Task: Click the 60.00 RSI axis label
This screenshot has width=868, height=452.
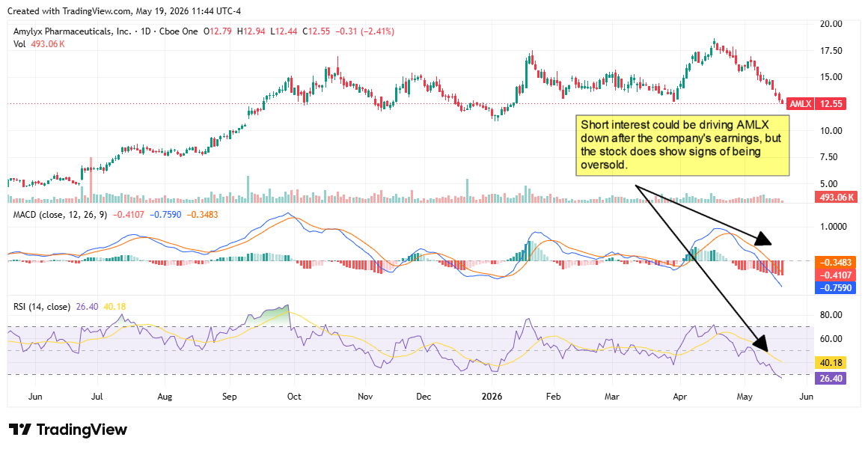Action: point(831,339)
